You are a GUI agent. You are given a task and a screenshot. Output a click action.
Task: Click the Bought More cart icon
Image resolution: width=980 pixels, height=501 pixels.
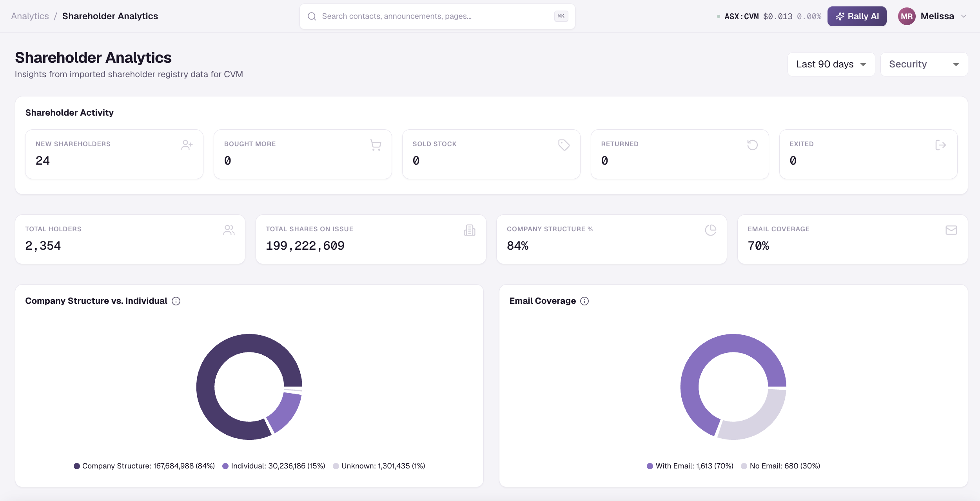click(376, 145)
